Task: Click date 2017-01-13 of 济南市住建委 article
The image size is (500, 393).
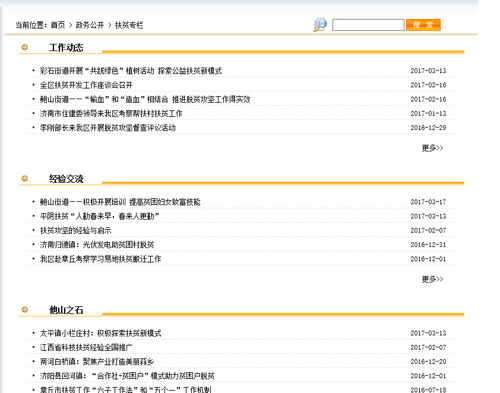Action: pos(428,114)
